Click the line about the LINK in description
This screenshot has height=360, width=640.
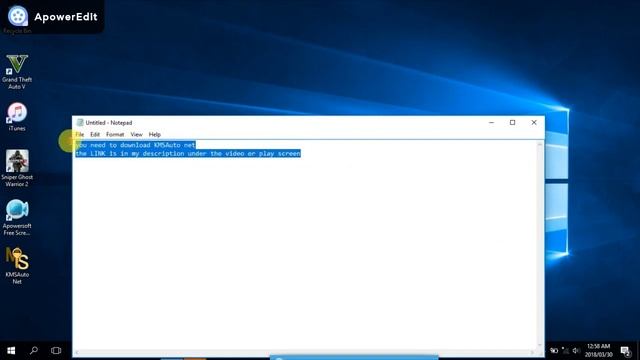(x=188, y=153)
